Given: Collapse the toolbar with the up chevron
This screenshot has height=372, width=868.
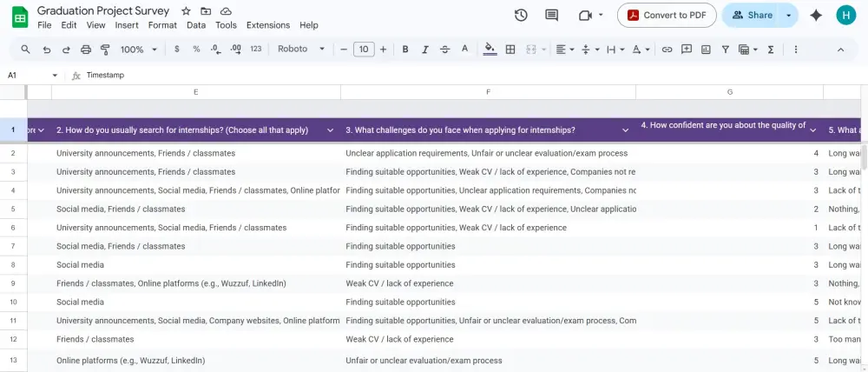Looking at the screenshot, I should pos(840,50).
